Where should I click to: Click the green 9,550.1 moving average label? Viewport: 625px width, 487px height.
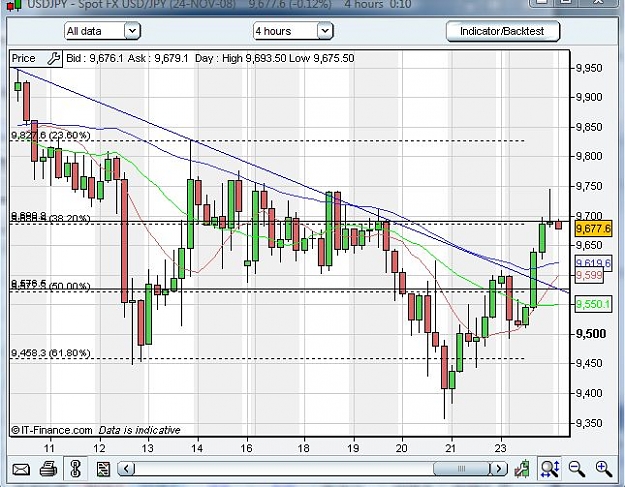tap(593, 304)
